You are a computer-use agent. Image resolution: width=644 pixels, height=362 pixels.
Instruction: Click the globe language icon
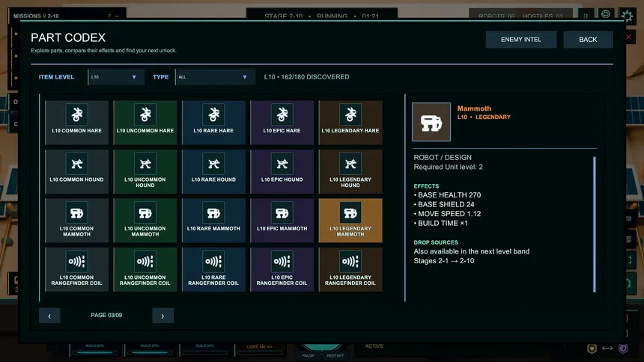[x=606, y=14]
